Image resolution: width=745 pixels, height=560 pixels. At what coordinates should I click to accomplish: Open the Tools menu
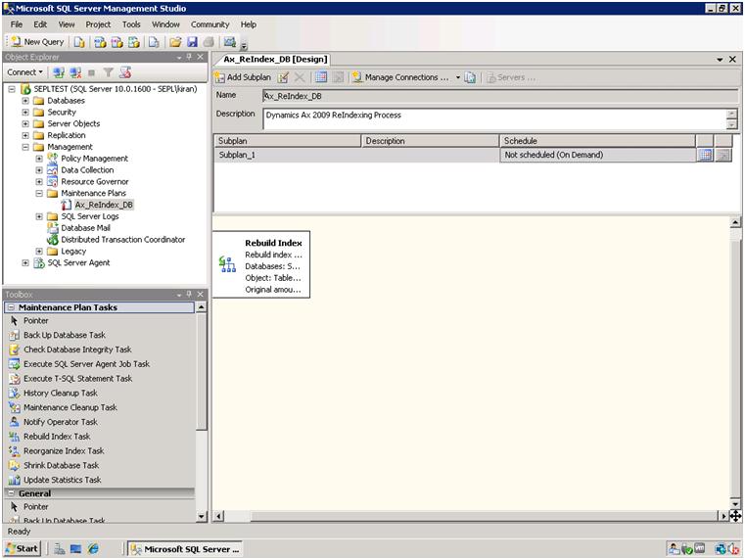(131, 24)
